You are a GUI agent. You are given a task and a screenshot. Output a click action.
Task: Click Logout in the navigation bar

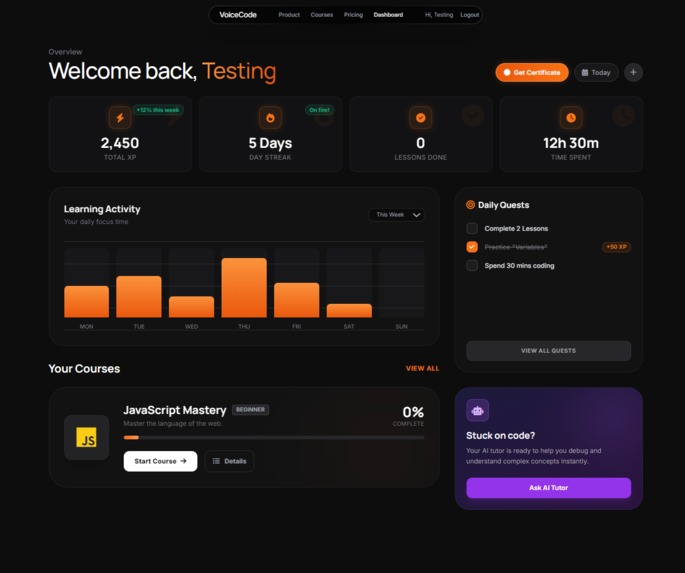[x=470, y=15]
